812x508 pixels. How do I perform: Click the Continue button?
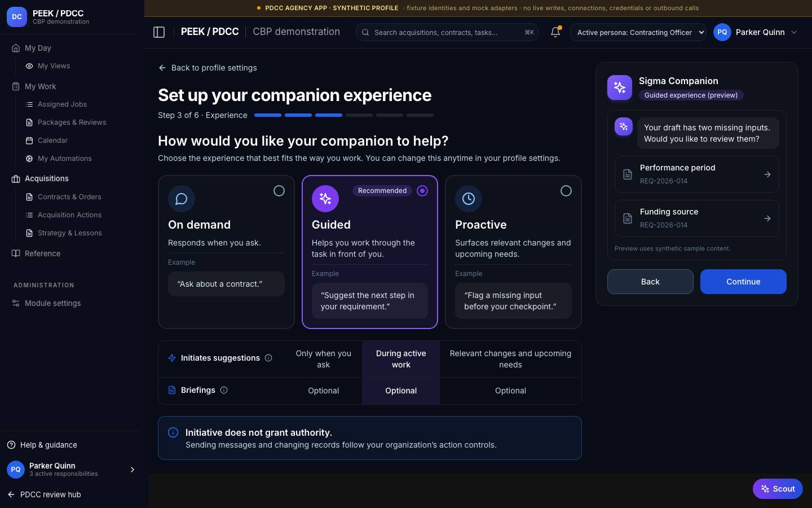743,282
